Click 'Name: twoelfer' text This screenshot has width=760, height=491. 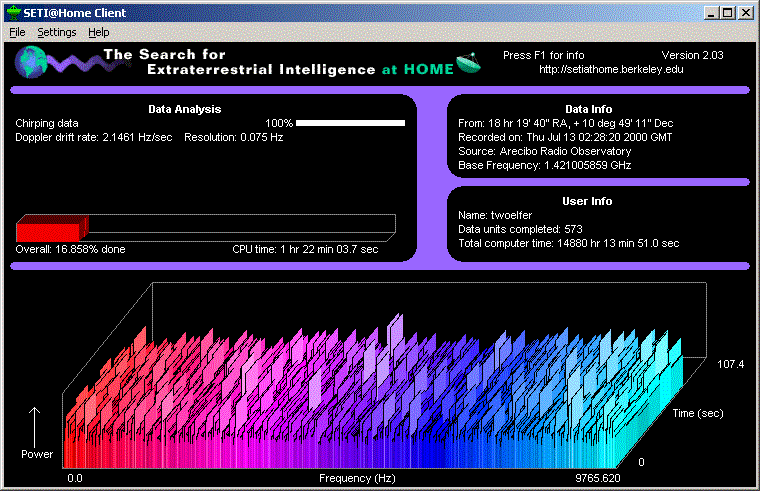[x=495, y=215]
